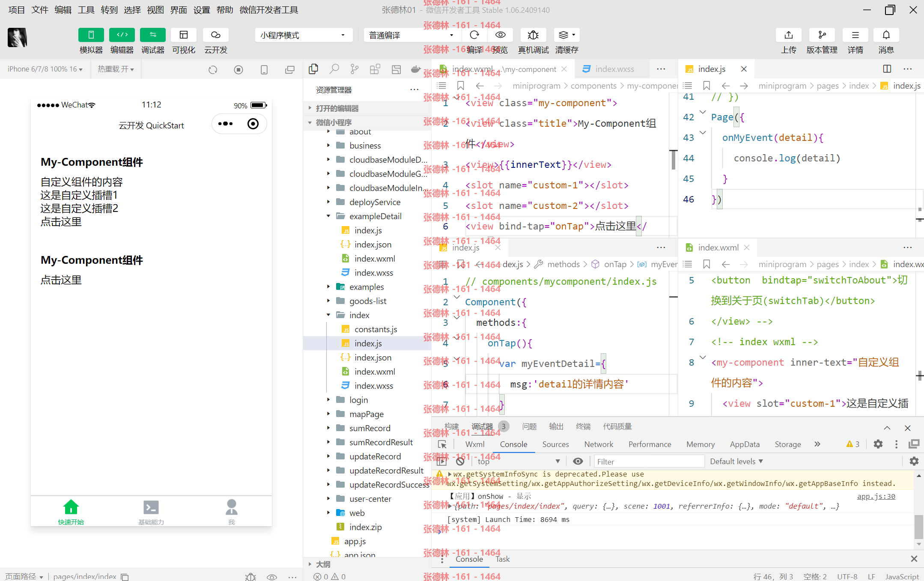
Task: Open the 终端 terminal panel tab
Action: click(x=583, y=426)
